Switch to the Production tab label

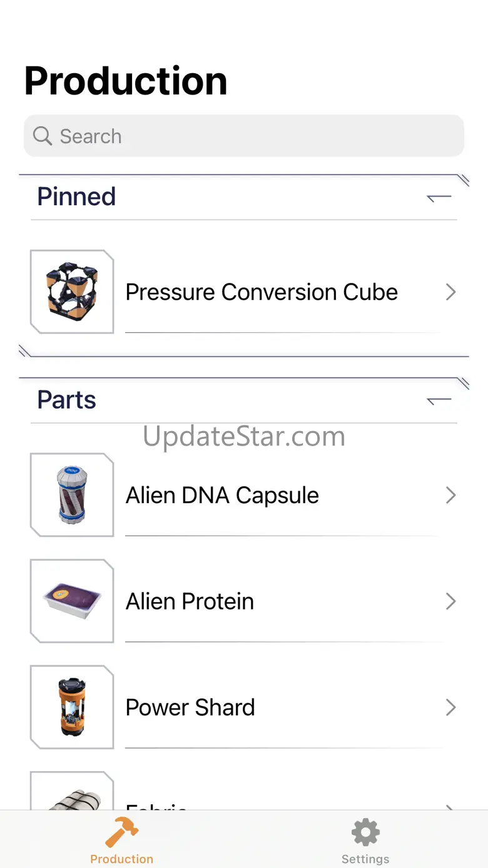[121, 859]
